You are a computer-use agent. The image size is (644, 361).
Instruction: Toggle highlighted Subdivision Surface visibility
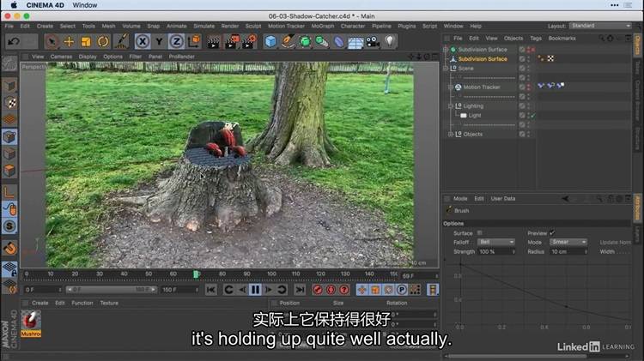[x=529, y=58]
